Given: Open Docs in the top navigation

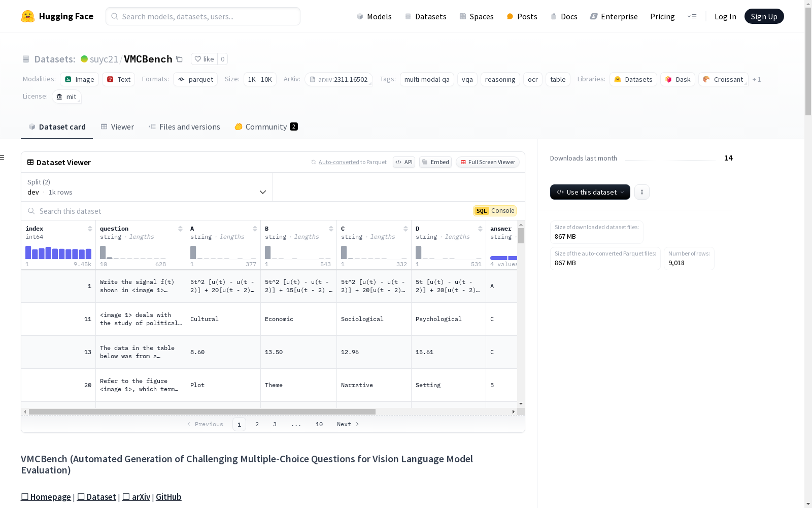Looking at the screenshot, I should click(564, 16).
